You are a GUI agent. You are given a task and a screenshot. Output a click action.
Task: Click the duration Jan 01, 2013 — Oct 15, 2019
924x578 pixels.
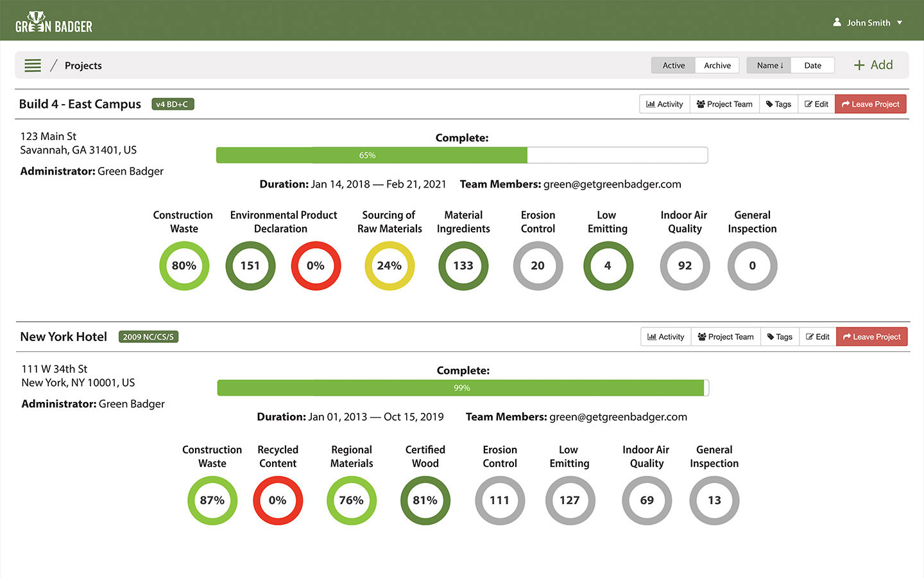(x=376, y=417)
